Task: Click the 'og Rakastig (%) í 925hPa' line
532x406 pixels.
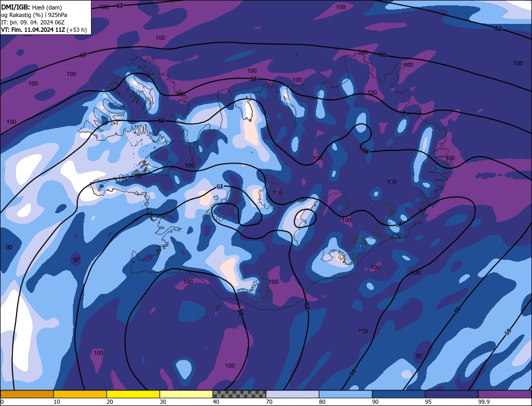Action: pyautogui.click(x=34, y=15)
